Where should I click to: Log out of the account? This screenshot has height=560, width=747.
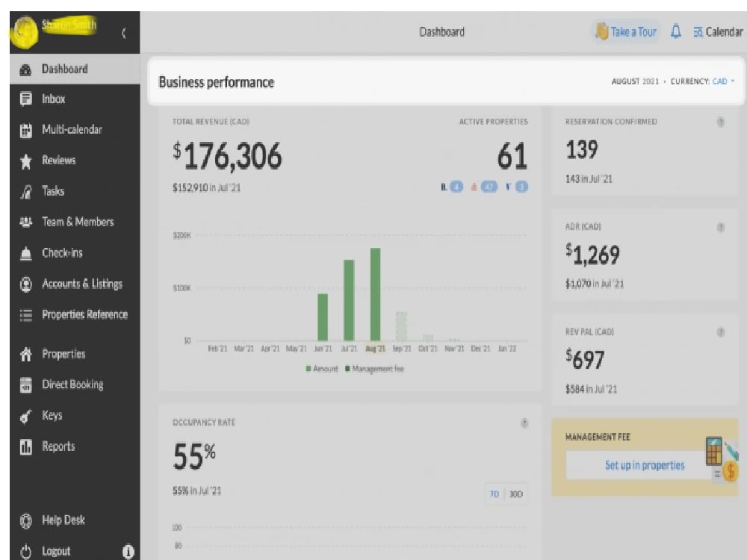click(x=56, y=551)
